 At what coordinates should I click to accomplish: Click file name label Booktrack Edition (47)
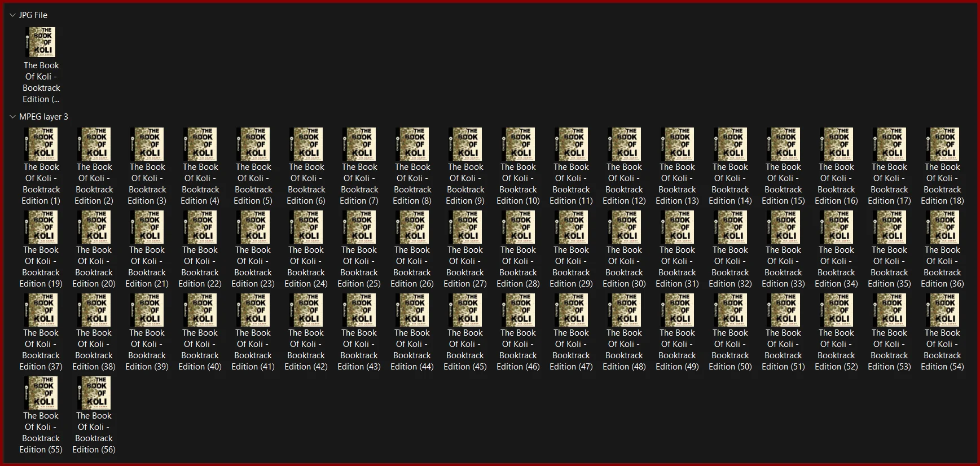click(x=572, y=350)
